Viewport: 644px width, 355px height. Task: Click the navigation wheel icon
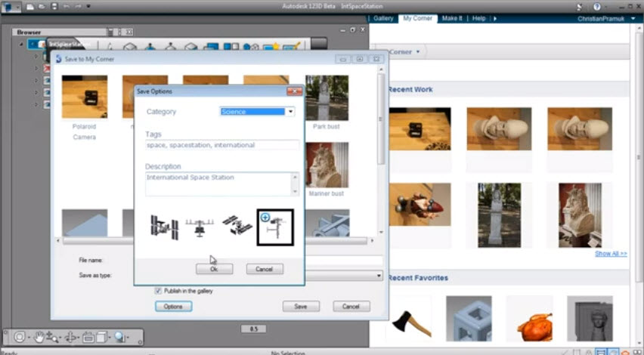click(x=20, y=338)
